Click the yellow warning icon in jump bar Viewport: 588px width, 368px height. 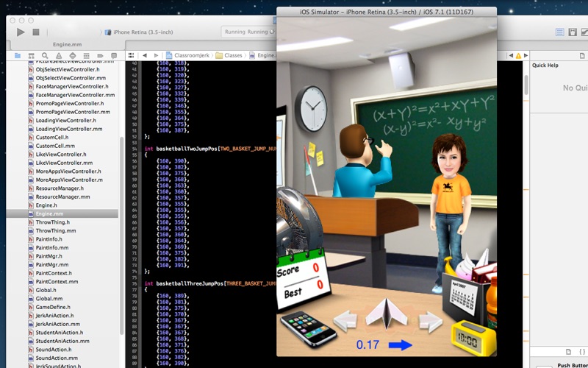518,56
